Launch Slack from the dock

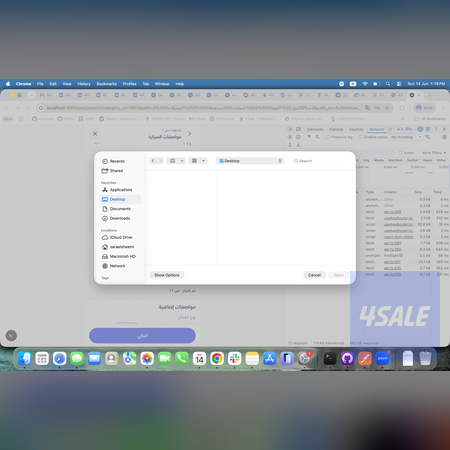pyautogui.click(x=234, y=359)
